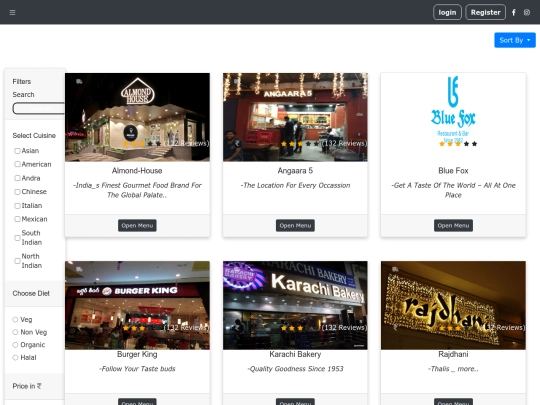Click the Angaara 5 restaurant name
The height and width of the screenshot is (405, 540).
click(x=295, y=171)
